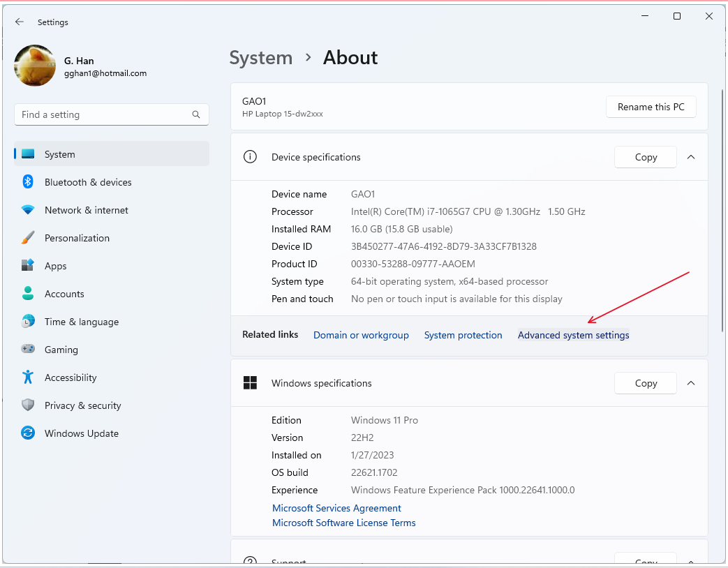Click the Find a setting search field

112,114
